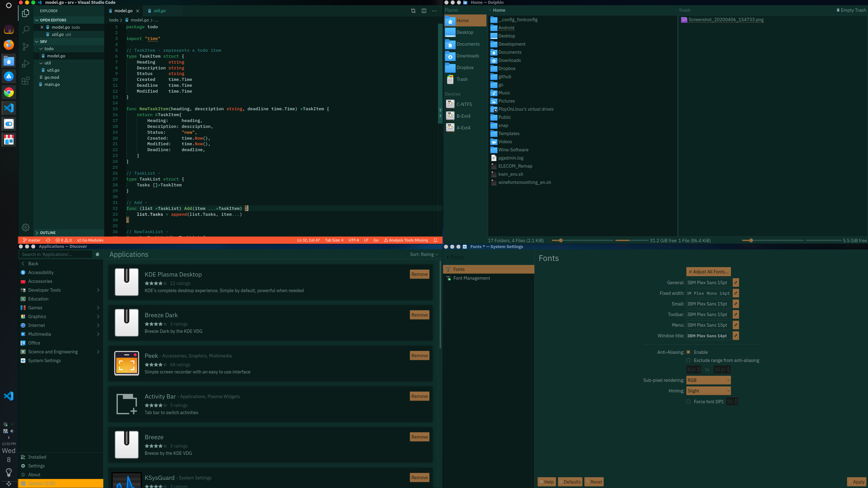Click the master branch indicator in status bar

[x=32, y=240]
